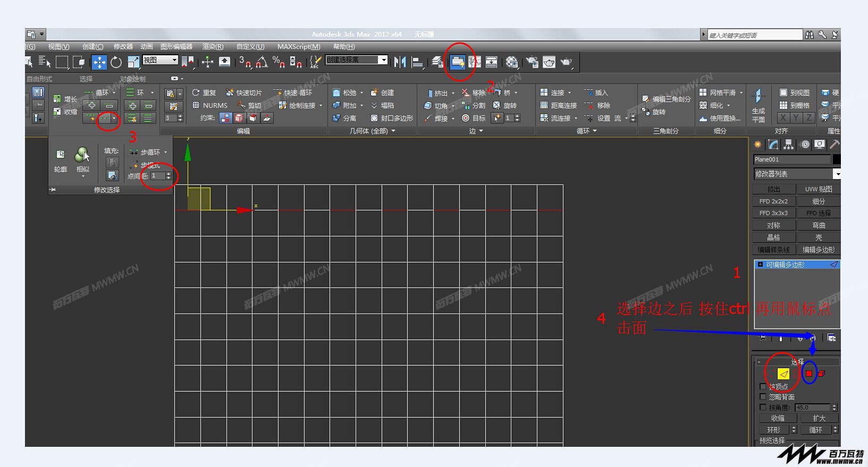Click the 弯曲 bend modifier button
Viewport: 868px width, 467px height.
tap(819, 225)
